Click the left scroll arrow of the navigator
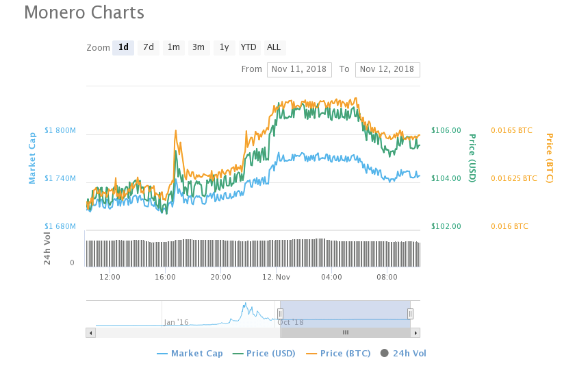The height and width of the screenshot is (366, 588). (90, 332)
